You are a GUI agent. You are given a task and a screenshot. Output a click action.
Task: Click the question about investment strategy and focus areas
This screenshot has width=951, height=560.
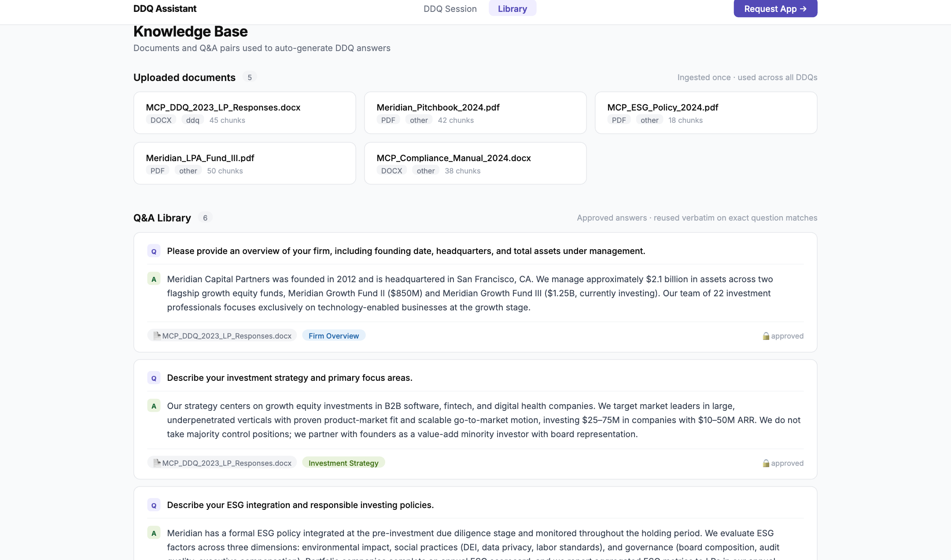290,378
